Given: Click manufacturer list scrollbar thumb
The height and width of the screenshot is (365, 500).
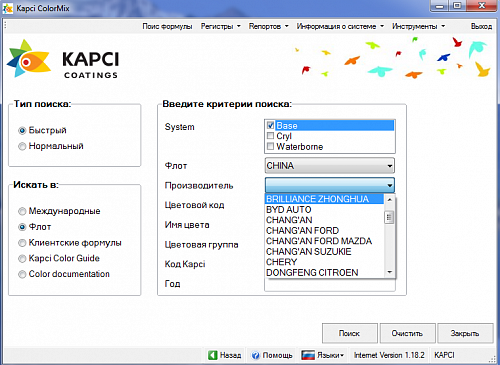Looking at the screenshot, I should tap(389, 217).
